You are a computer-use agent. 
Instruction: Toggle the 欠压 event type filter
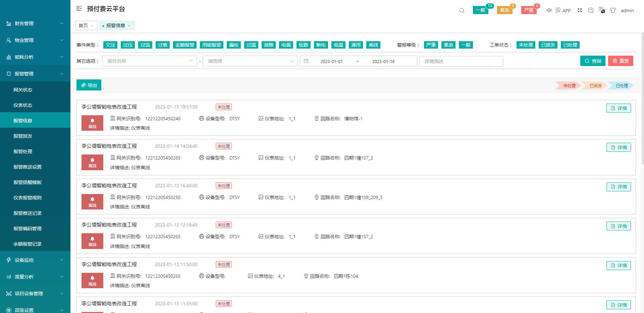(110, 45)
